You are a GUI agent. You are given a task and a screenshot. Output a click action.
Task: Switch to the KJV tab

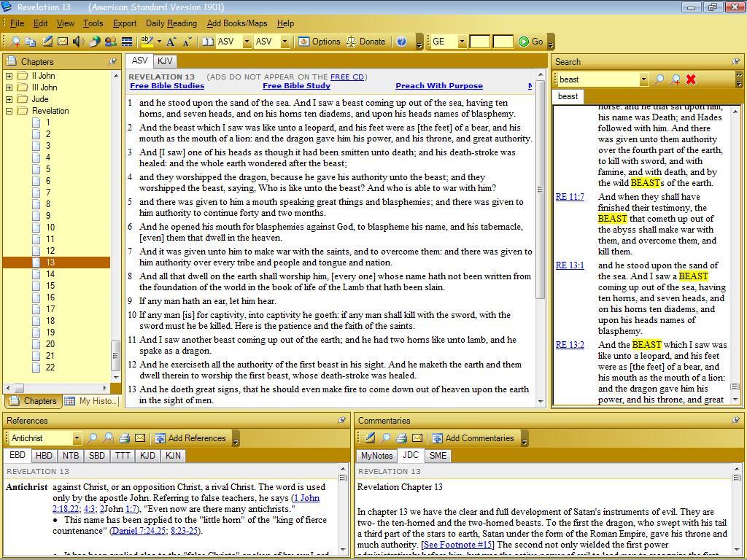pos(166,61)
